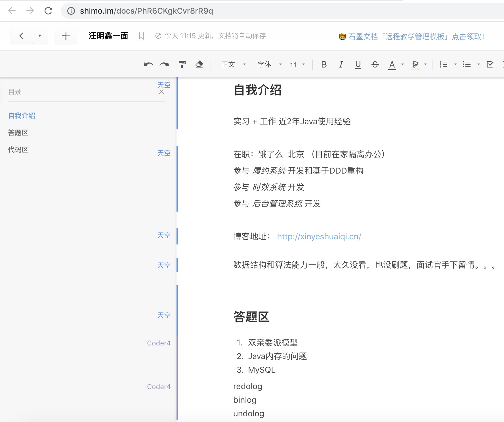Reload the page in the browser
Image resolution: width=504 pixels, height=422 pixels.
click(x=49, y=11)
